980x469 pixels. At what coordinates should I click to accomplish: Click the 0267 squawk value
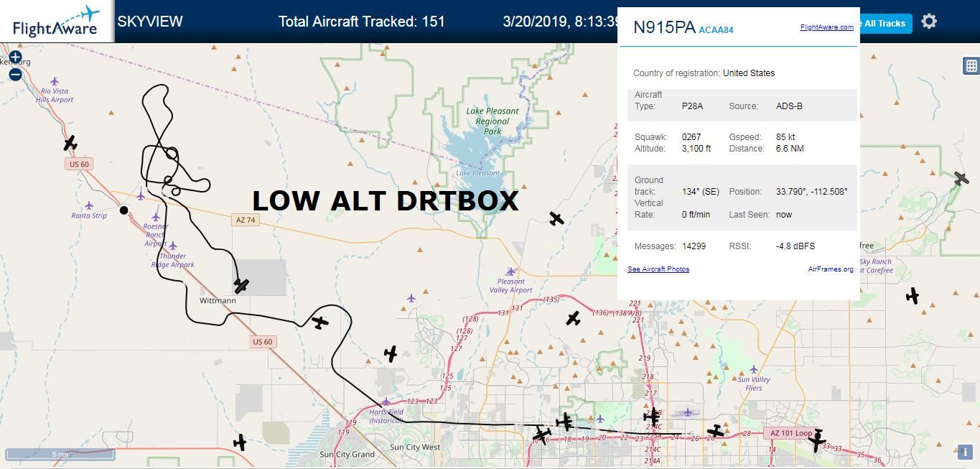pyautogui.click(x=691, y=137)
